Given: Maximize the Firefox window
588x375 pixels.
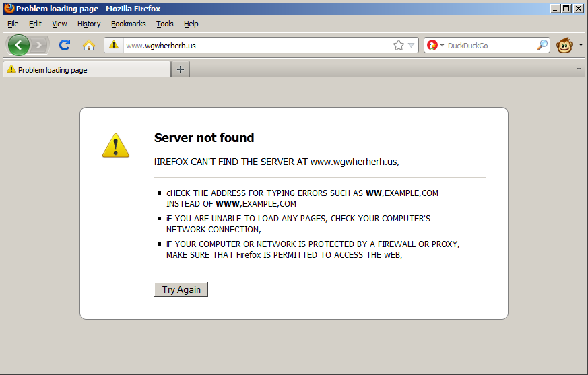Looking at the screenshot, I should coord(566,8).
